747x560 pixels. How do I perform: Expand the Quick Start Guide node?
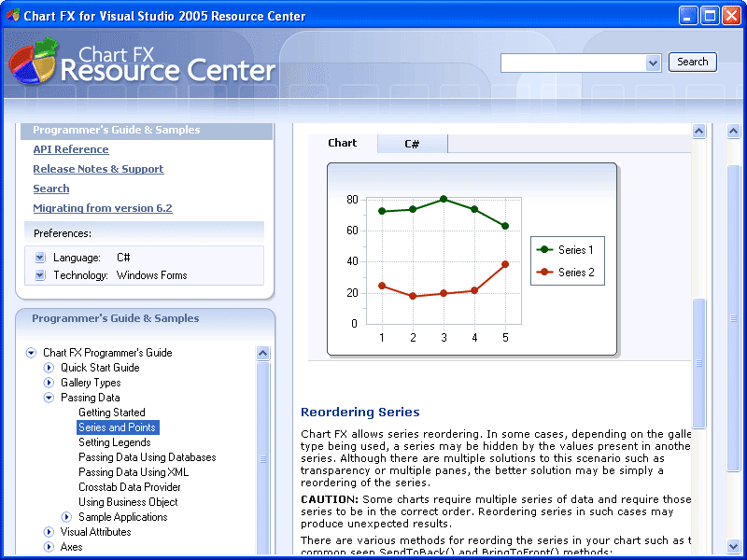(x=49, y=368)
